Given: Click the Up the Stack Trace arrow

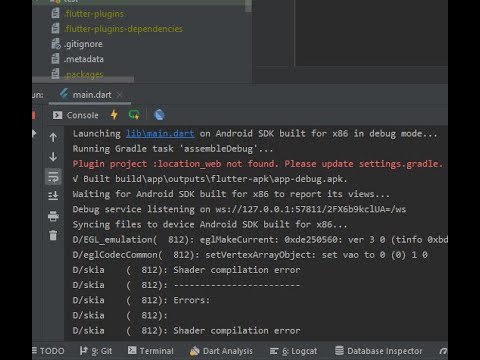Looking at the screenshot, I should coord(53,137).
